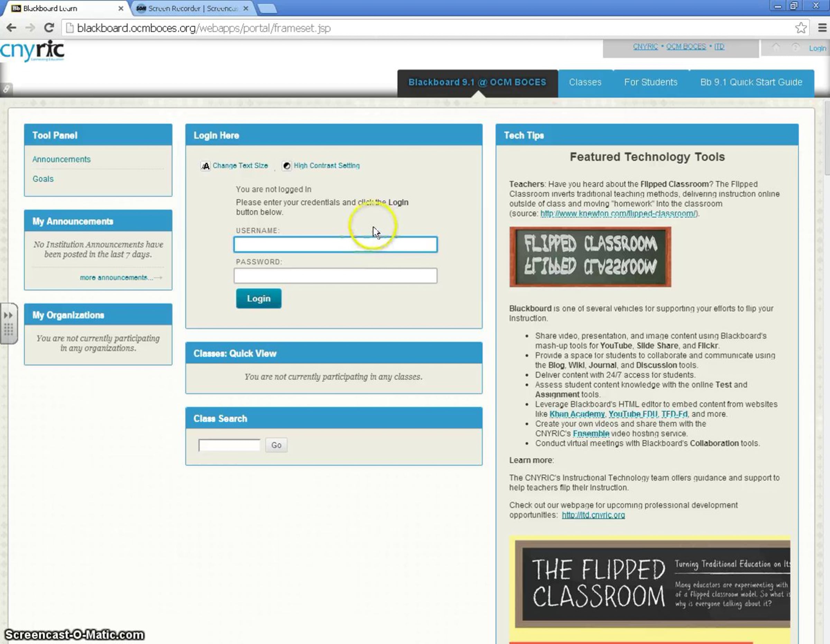Go back with the browser back arrow
The image size is (830, 644).
pyautogui.click(x=11, y=28)
